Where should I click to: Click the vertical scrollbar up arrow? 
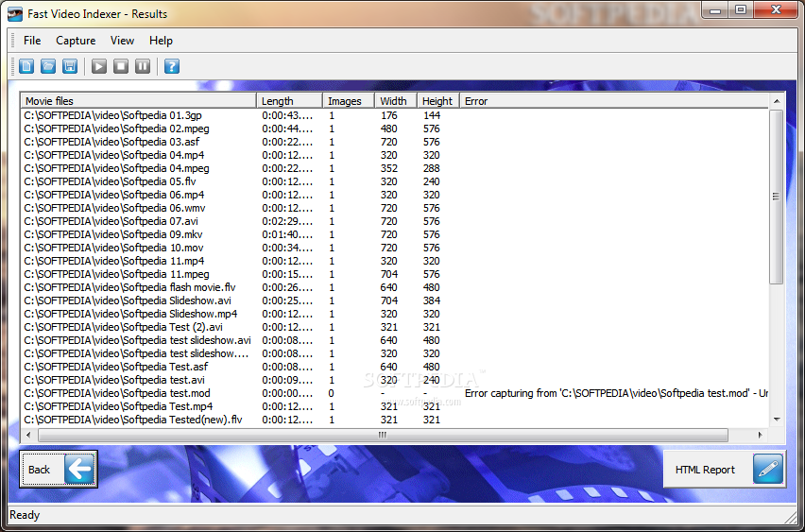[x=777, y=101]
